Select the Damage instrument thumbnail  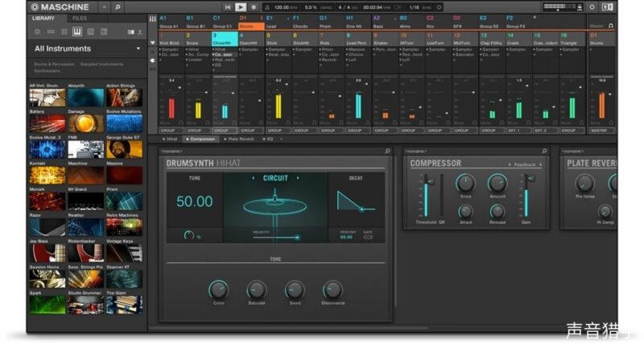(x=86, y=123)
